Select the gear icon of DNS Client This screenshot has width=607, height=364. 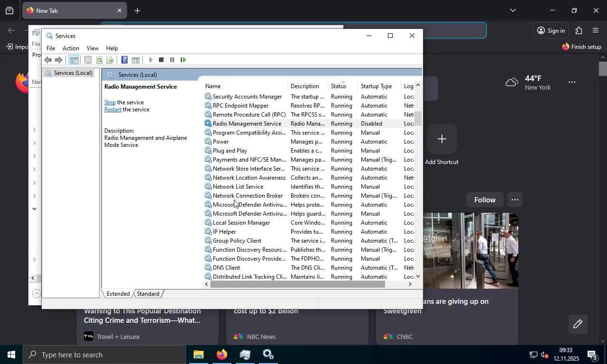[208, 267]
